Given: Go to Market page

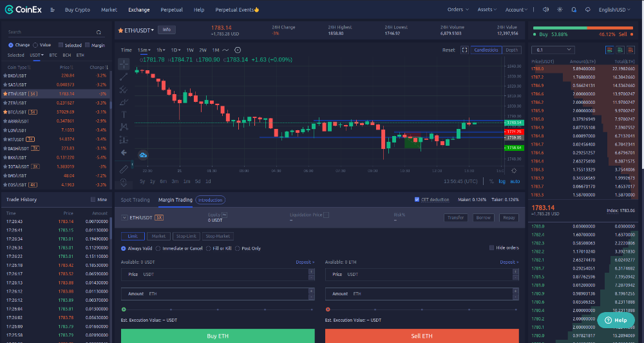Looking at the screenshot, I should (x=109, y=10).
